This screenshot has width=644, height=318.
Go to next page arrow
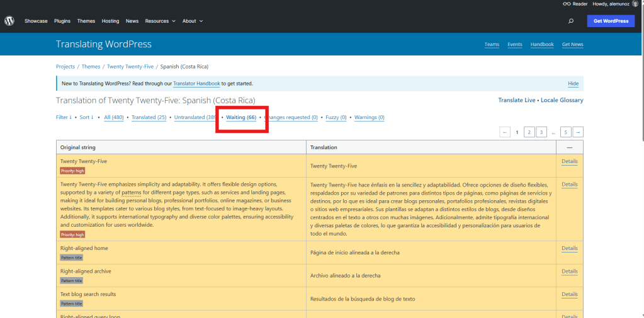point(579,132)
